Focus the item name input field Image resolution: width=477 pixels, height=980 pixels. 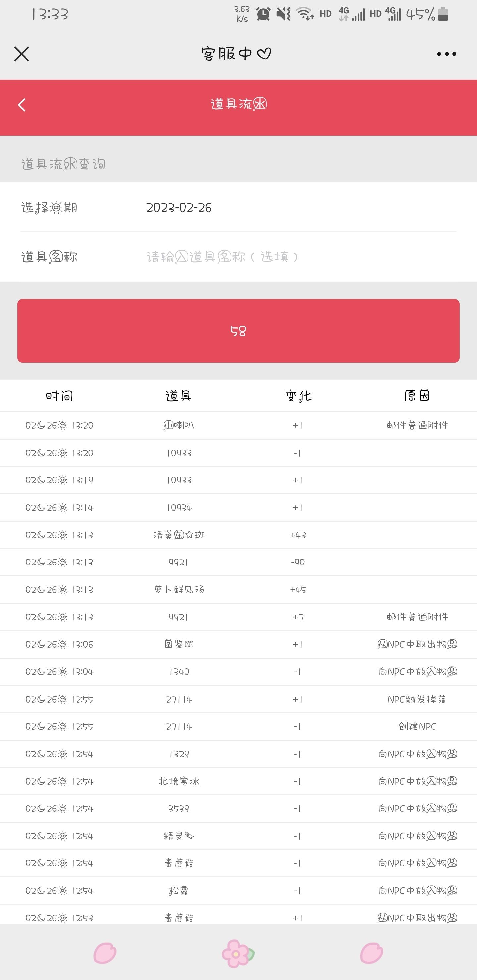tap(301, 257)
